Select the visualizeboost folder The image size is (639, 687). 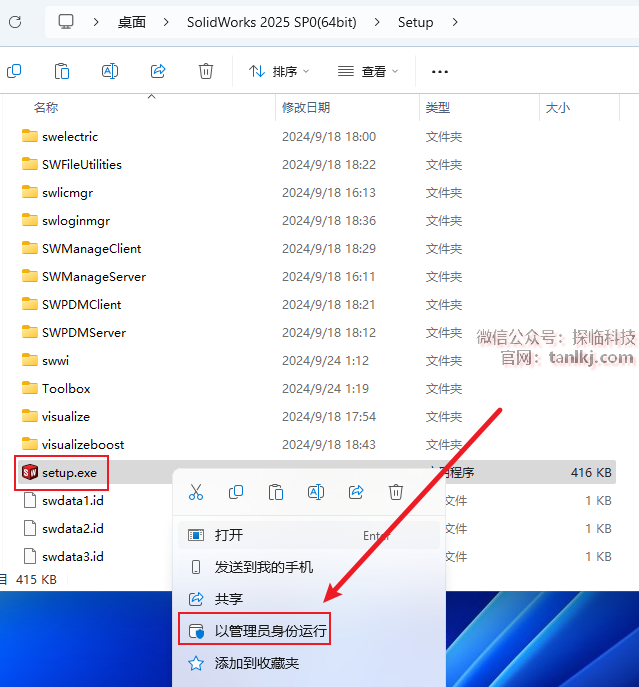click(83, 444)
